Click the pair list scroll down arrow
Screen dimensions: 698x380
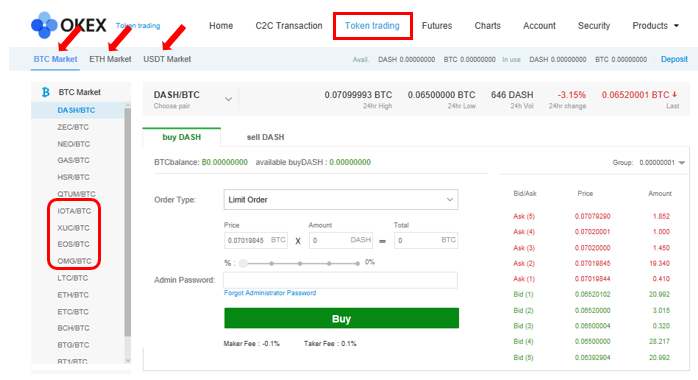(x=128, y=360)
